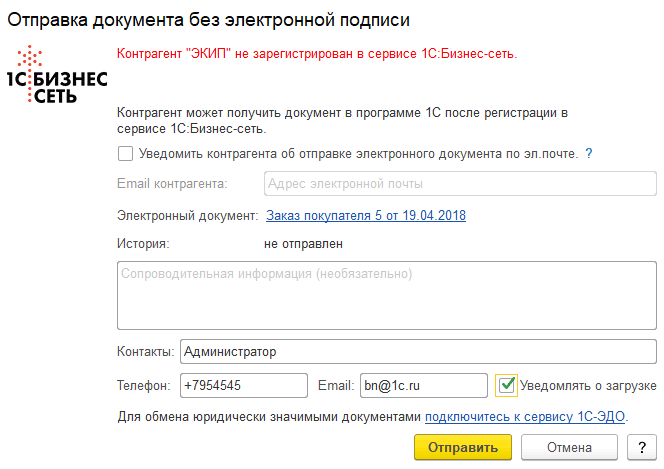Open the question mark hint beside email notification
This screenshot has height=469, width=664.
pyautogui.click(x=589, y=154)
